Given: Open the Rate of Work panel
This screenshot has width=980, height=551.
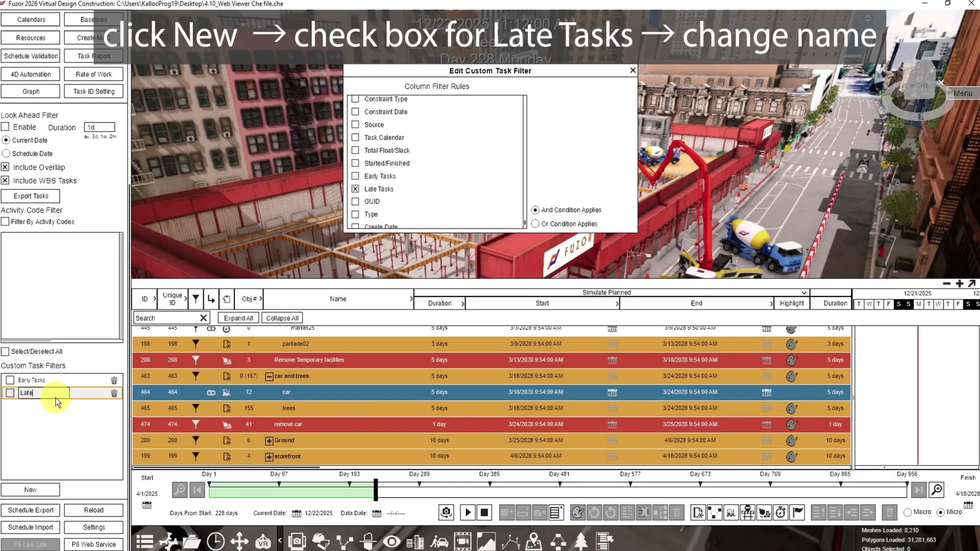Looking at the screenshot, I should coord(94,74).
